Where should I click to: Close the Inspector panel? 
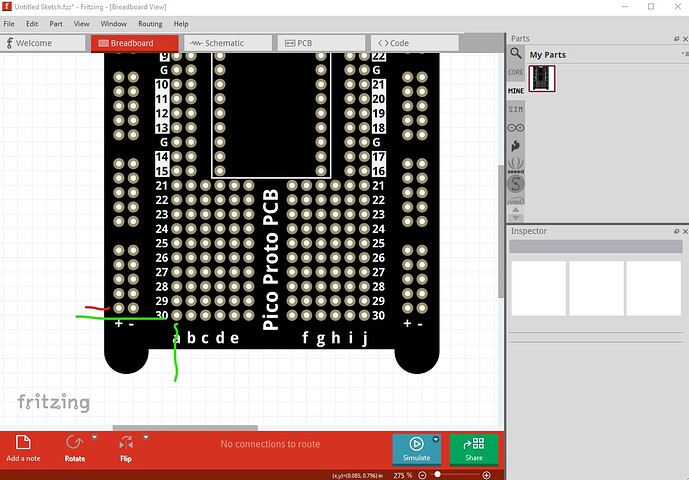(x=685, y=231)
